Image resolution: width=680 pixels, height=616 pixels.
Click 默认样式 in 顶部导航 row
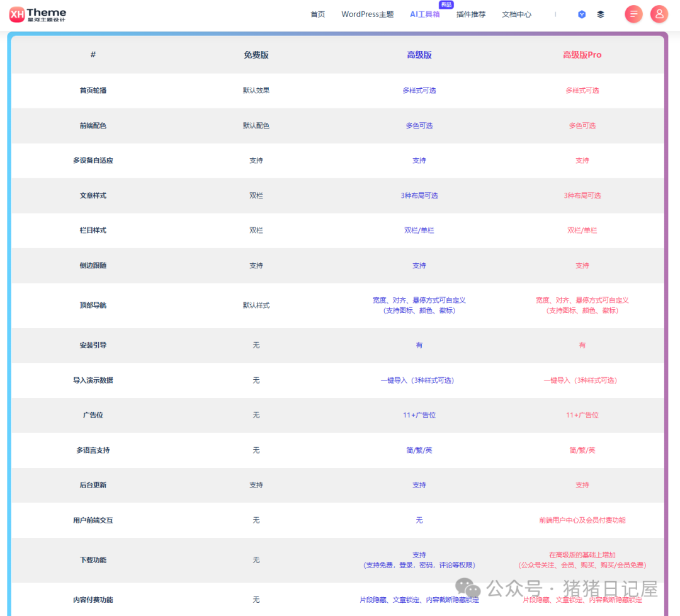pos(256,305)
